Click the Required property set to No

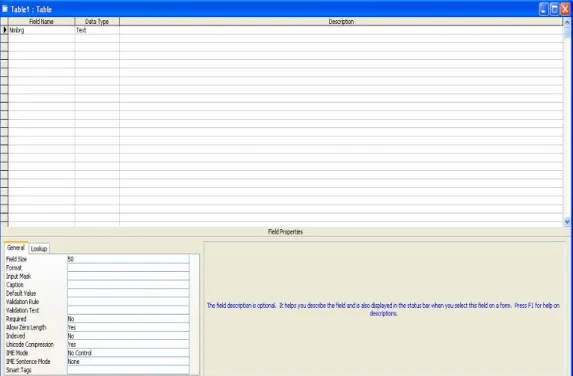(x=128, y=319)
